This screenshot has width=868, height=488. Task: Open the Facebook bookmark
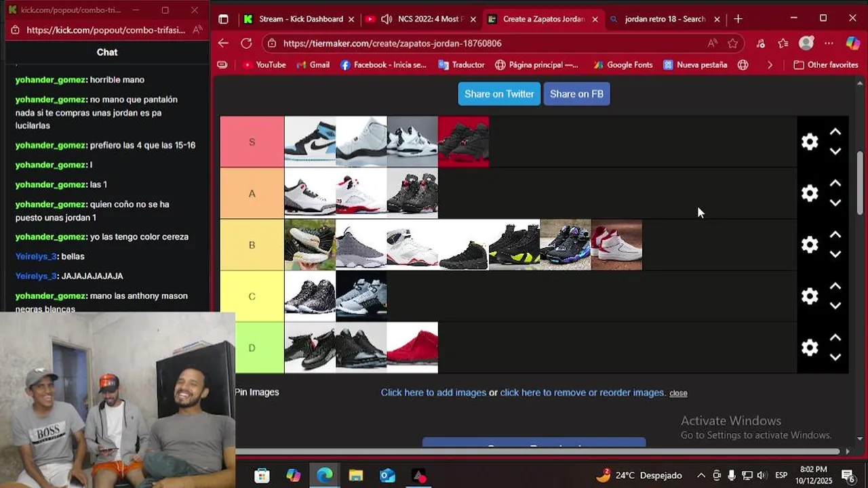[x=383, y=65]
